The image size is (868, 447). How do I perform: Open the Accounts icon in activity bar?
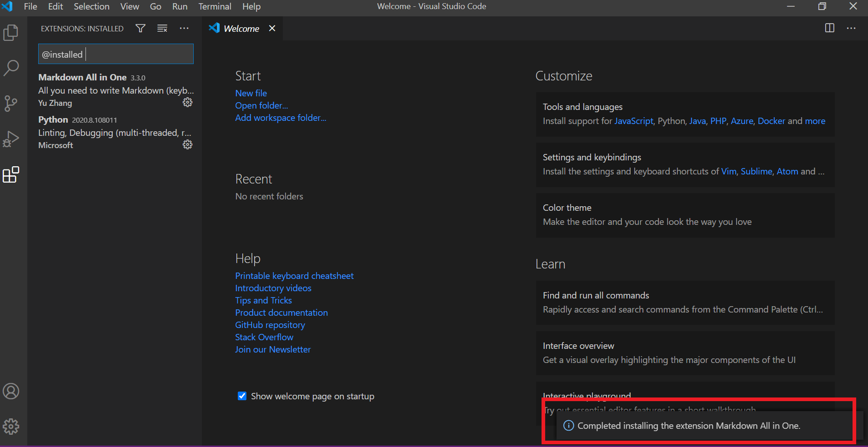point(11,391)
